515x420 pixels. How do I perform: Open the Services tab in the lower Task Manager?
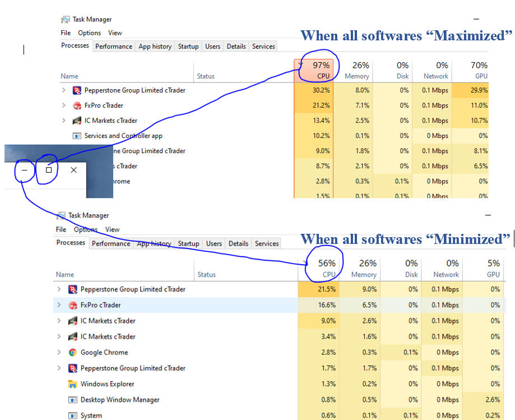267,243
